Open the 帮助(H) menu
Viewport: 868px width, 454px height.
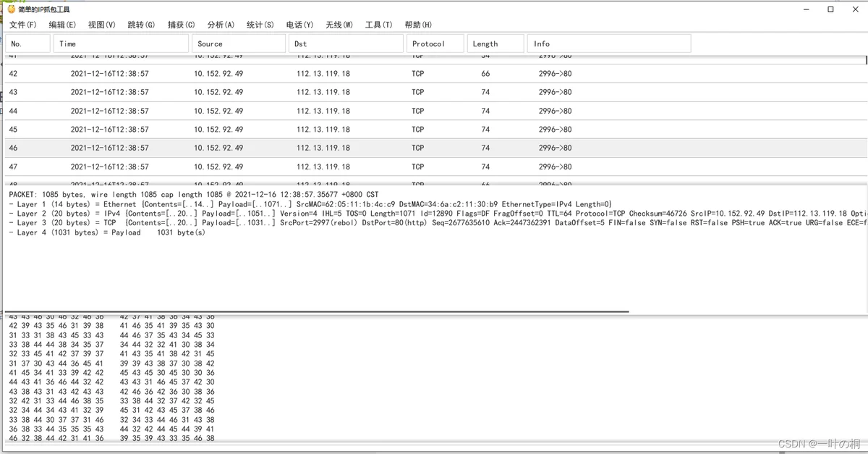click(418, 25)
